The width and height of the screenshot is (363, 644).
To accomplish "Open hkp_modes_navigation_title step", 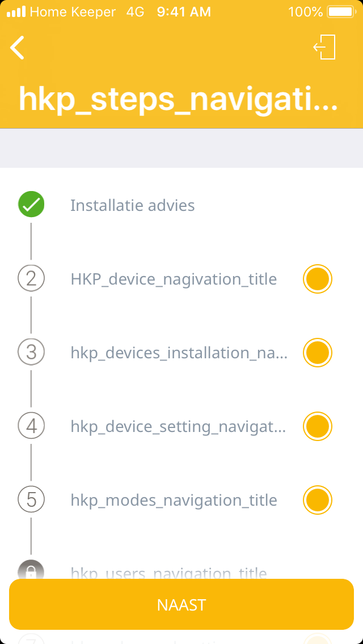I will 174,500.
